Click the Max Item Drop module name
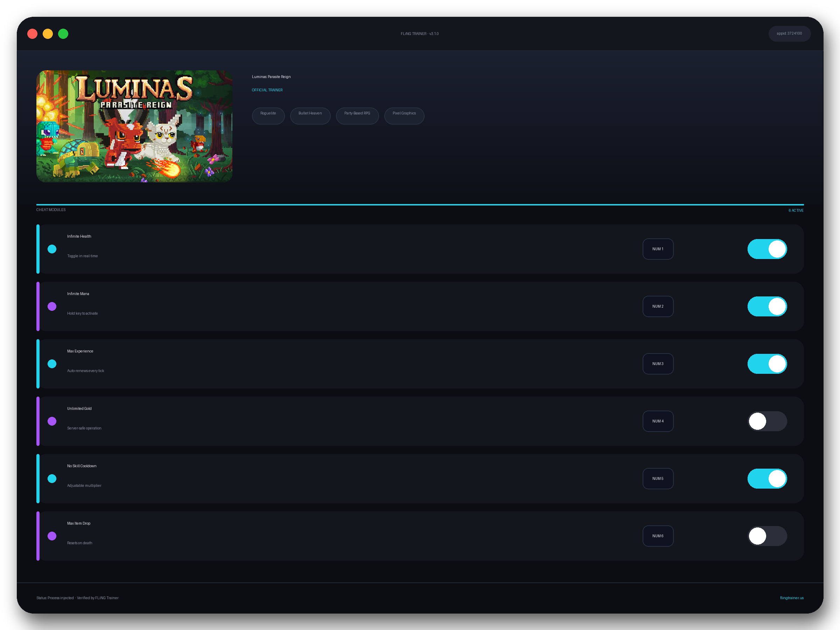840x630 pixels. (79, 523)
